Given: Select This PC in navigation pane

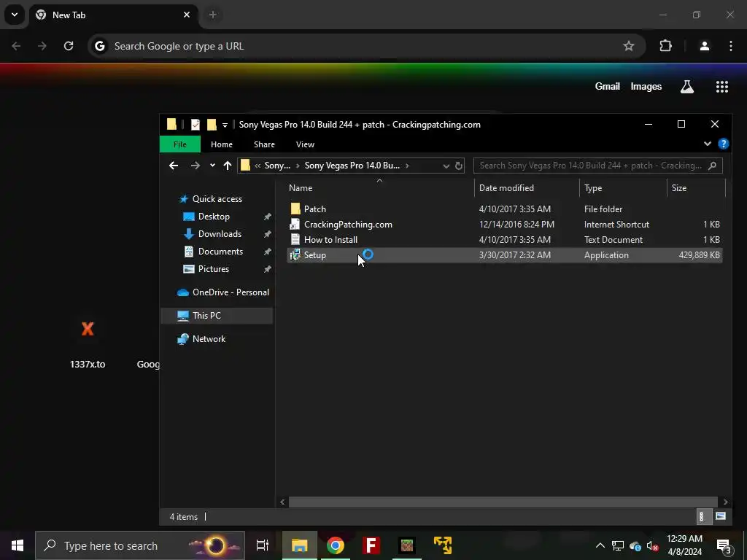Looking at the screenshot, I should [x=217, y=316].
